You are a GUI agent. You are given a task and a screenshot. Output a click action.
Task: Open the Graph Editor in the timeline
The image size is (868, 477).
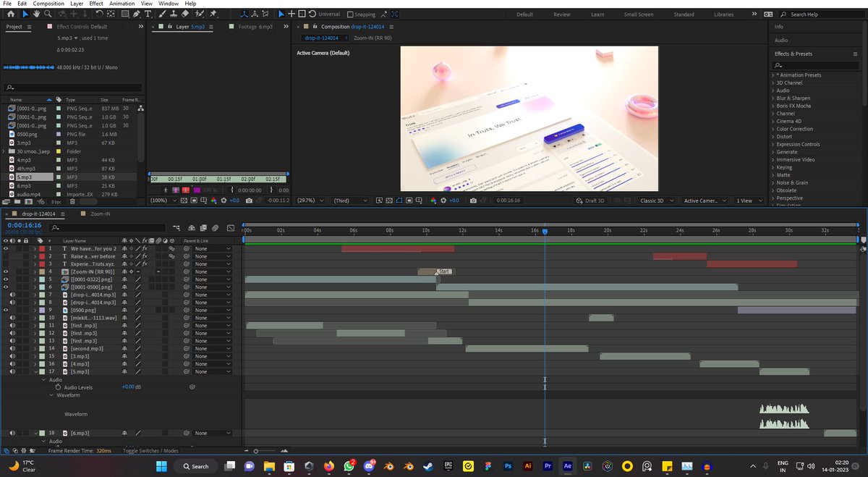[231, 228]
